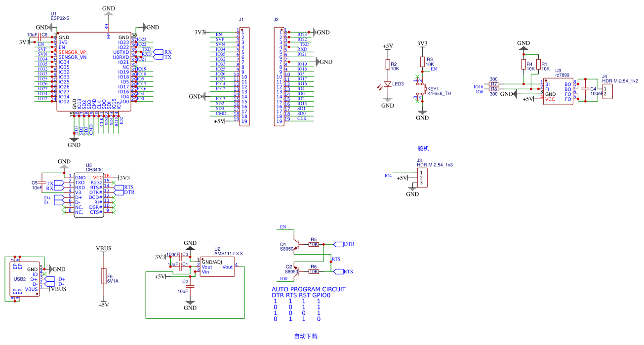644x345 pixels.
Task: Click the 自动下载 label
Action: pyautogui.click(x=306, y=336)
